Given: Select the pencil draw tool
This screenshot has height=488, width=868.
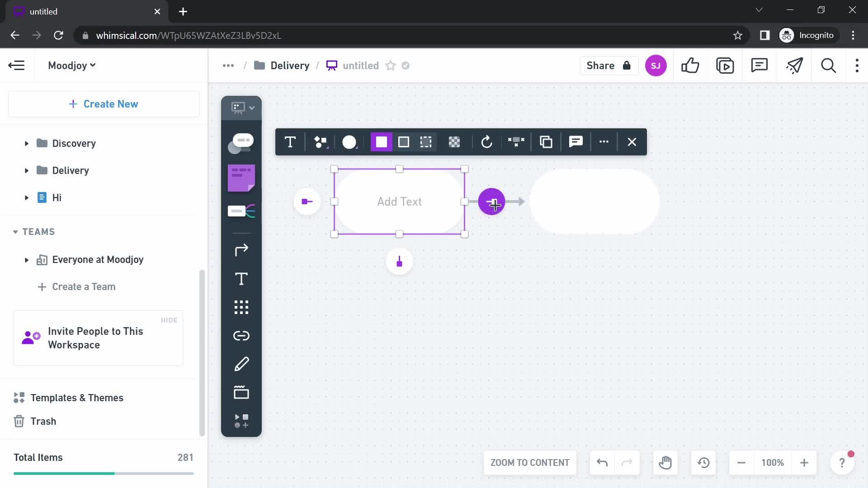Looking at the screenshot, I should pyautogui.click(x=241, y=364).
